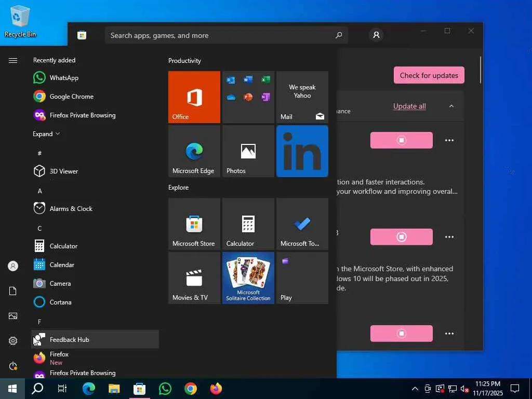Open the LinkedIn tile

(302, 151)
